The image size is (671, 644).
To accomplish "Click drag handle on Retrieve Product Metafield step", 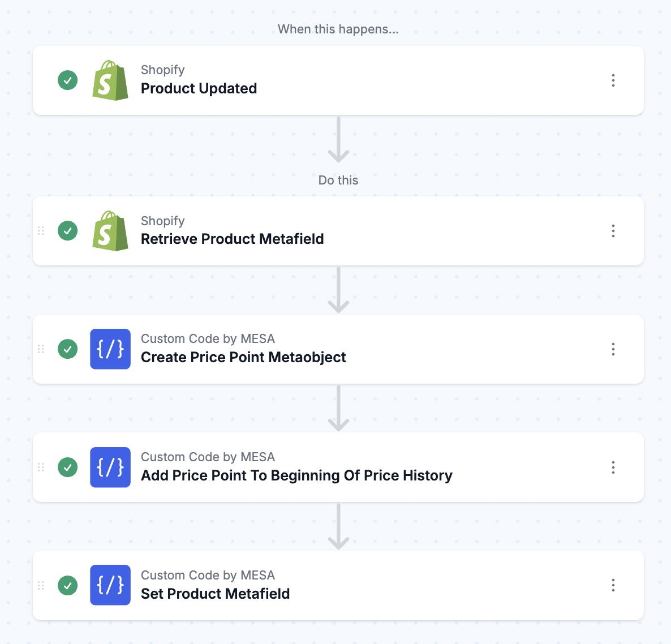I will click(41, 231).
